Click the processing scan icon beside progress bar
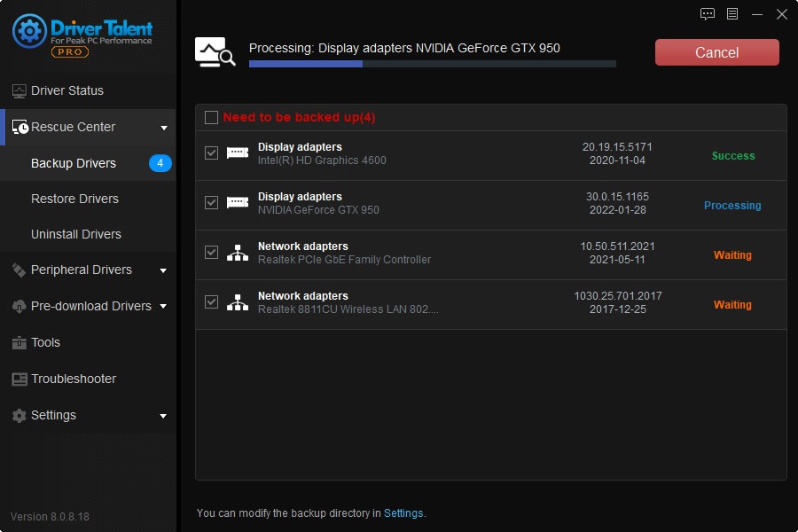Viewport: 798px width, 532px height. pyautogui.click(x=215, y=52)
